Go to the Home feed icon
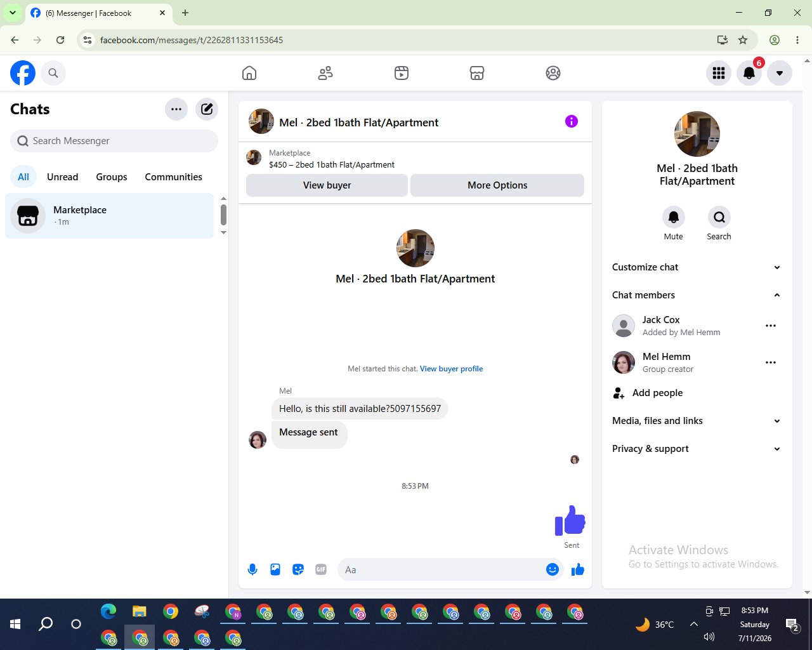812x650 pixels. pyautogui.click(x=249, y=73)
